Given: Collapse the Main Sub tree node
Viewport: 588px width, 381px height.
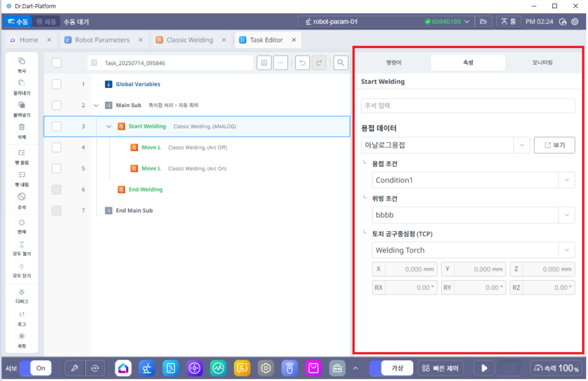Looking at the screenshot, I should [96, 106].
